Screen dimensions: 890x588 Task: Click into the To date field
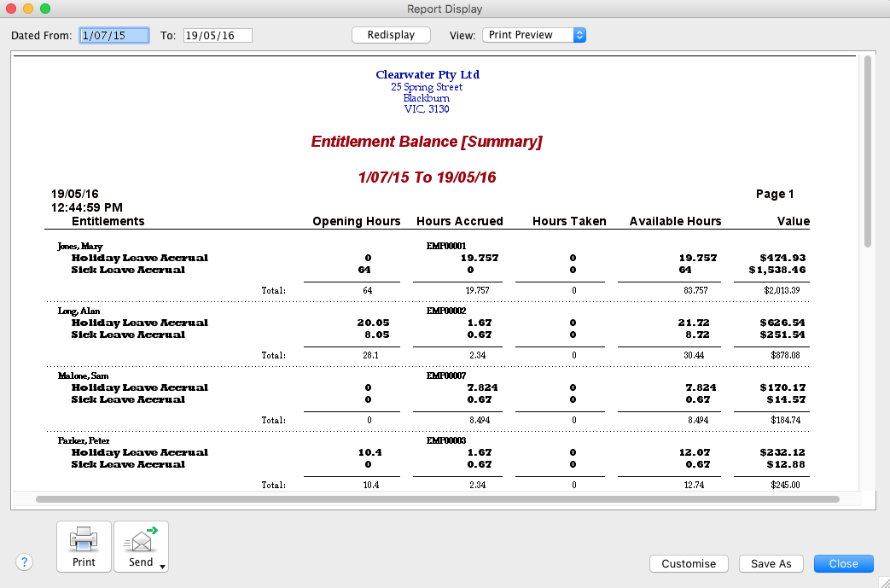pyautogui.click(x=218, y=35)
